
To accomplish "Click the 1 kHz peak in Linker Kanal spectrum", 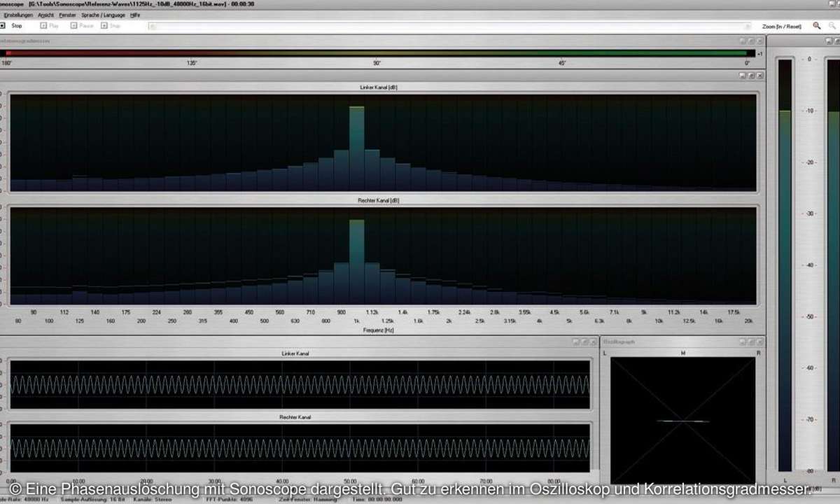I will coord(357,148).
